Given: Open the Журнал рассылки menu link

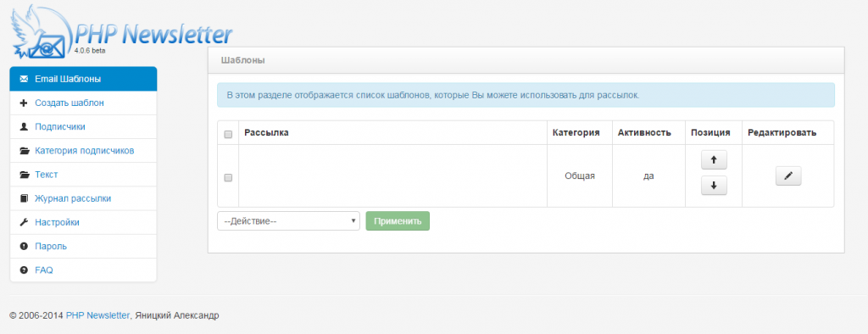Looking at the screenshot, I should coord(73,198).
